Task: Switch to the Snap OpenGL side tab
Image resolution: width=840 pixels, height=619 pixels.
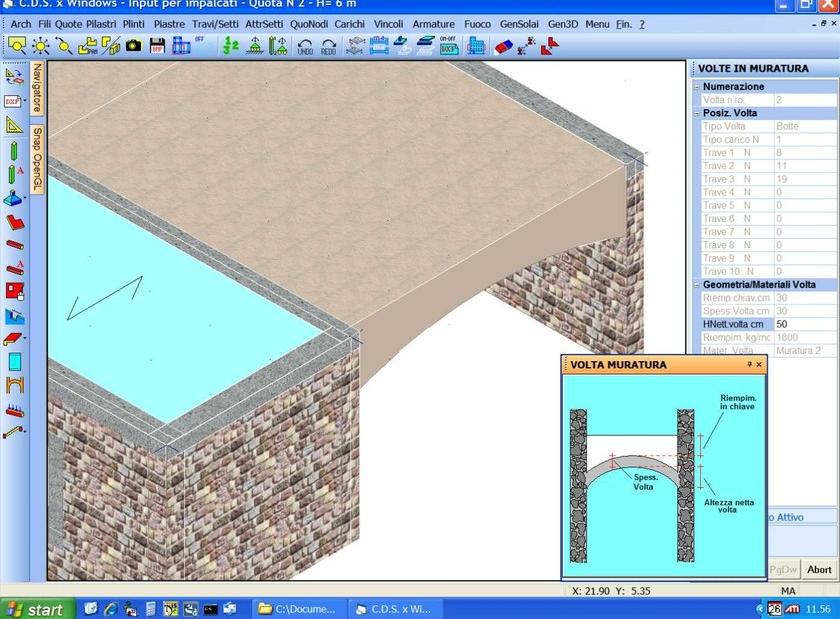Action: click(37, 157)
